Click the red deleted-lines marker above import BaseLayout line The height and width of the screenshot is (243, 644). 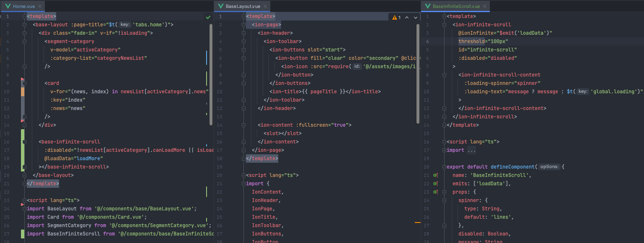(22, 205)
